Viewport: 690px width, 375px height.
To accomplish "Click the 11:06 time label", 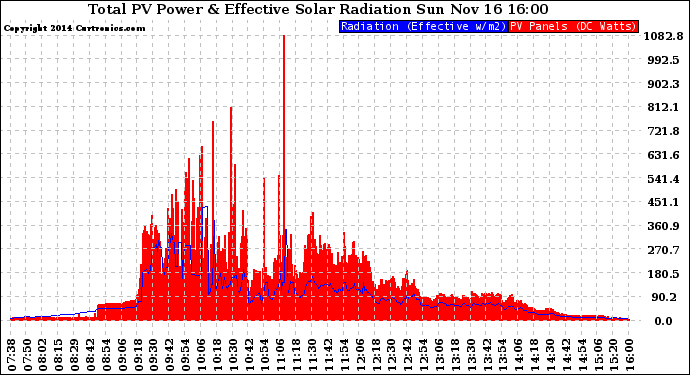I will (x=281, y=355).
